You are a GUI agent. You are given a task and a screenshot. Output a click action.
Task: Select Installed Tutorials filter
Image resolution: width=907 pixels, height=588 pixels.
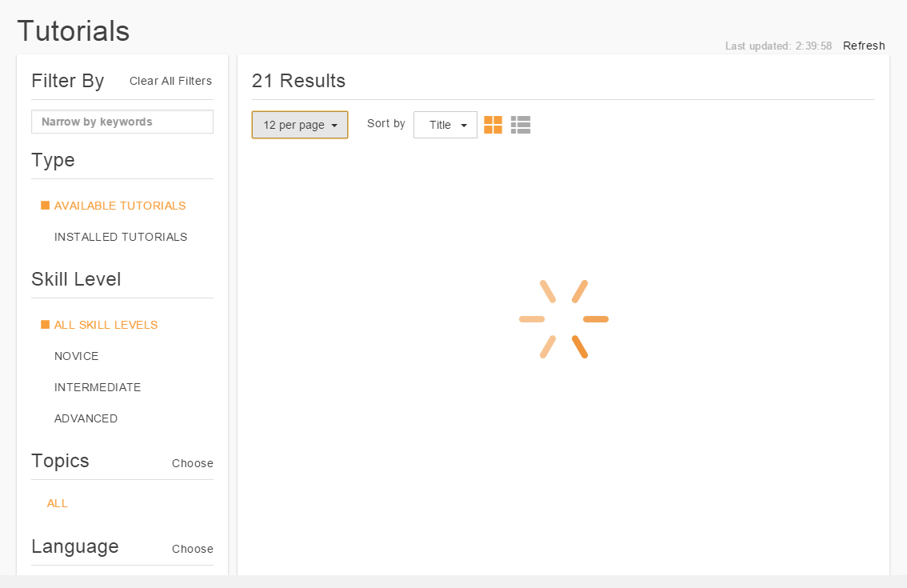(120, 237)
